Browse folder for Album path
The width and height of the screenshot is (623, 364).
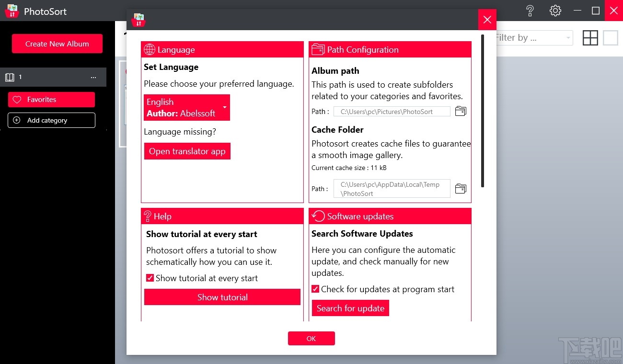pos(461,112)
